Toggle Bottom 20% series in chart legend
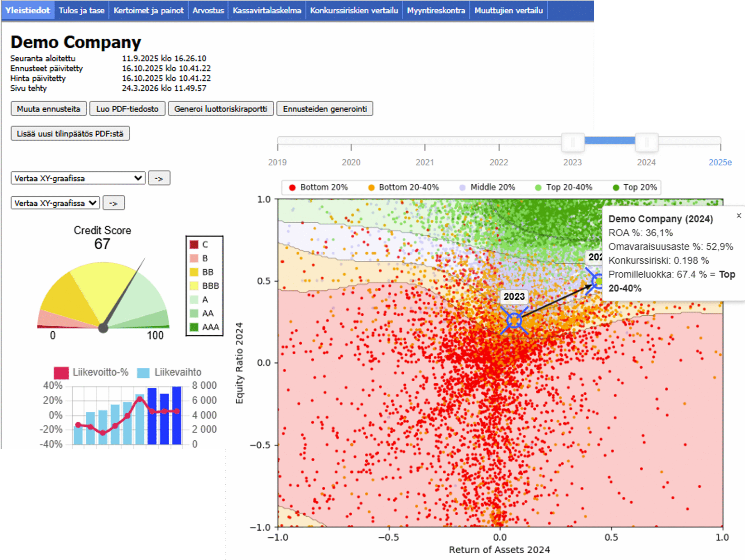This screenshot has width=745, height=560. tap(318, 187)
